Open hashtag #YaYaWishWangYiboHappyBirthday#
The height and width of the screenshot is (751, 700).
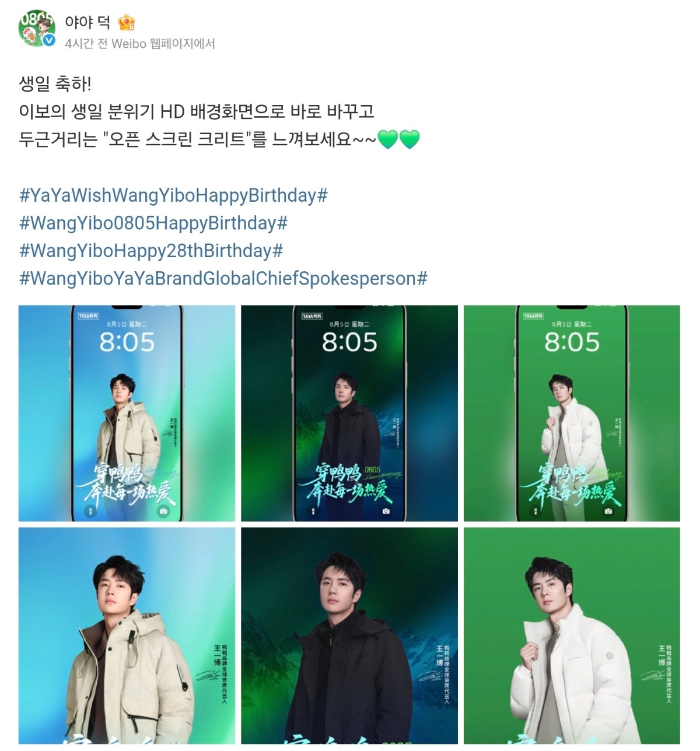[x=173, y=195]
